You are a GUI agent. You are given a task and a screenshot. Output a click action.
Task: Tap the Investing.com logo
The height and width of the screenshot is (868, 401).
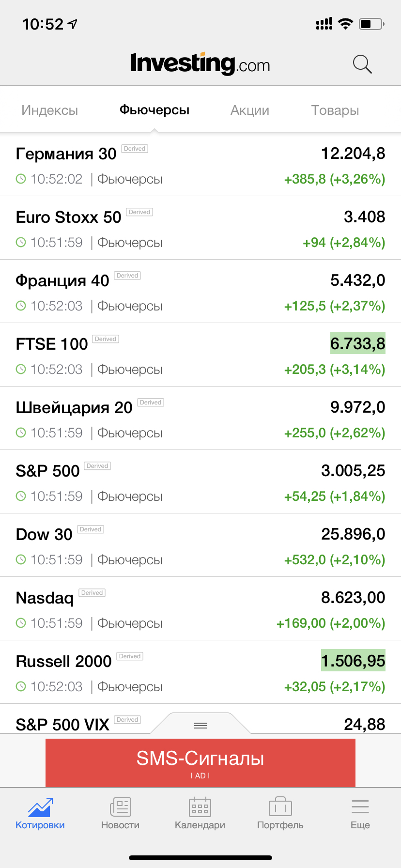[x=200, y=63]
